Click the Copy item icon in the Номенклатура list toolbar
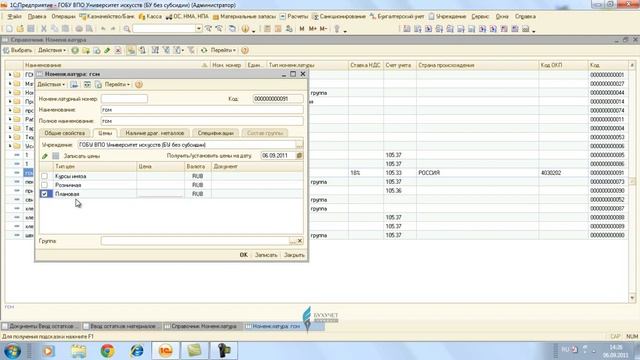This screenshot has height=360, width=640. (97, 51)
